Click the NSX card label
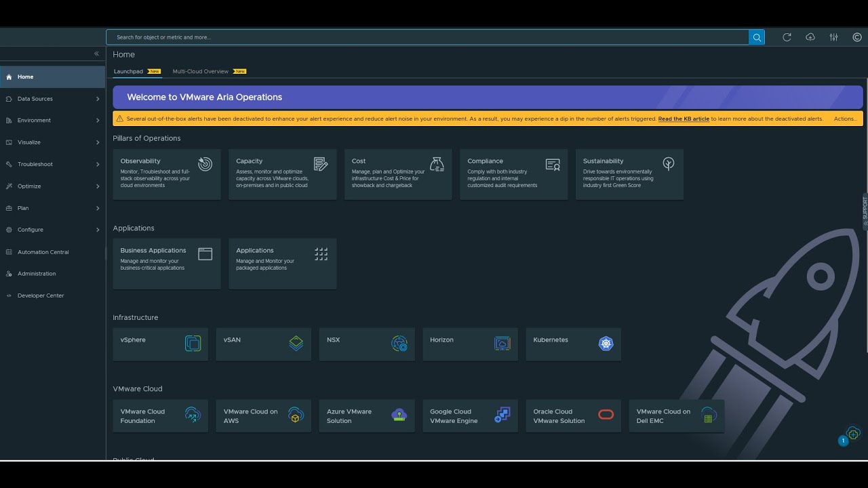Screen dimensions: 868x488 [333, 340]
